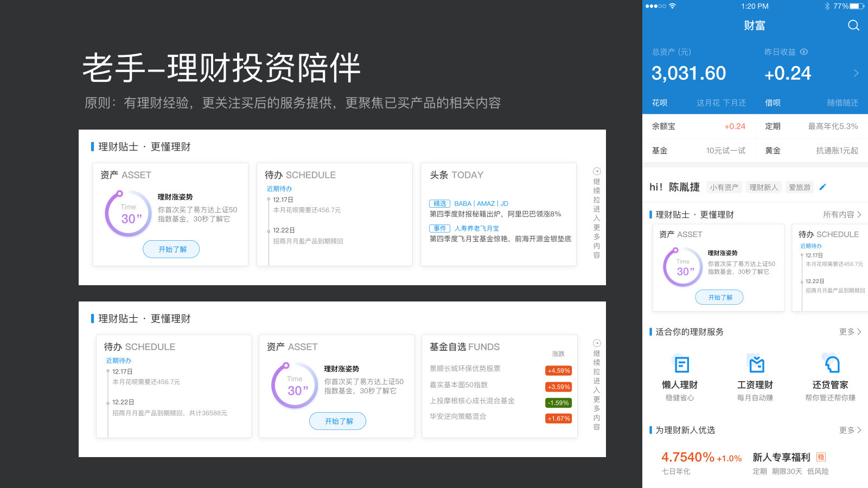This screenshot has width=868, height=488.
Task: Open the 还贷管家 service icon
Action: (831, 364)
